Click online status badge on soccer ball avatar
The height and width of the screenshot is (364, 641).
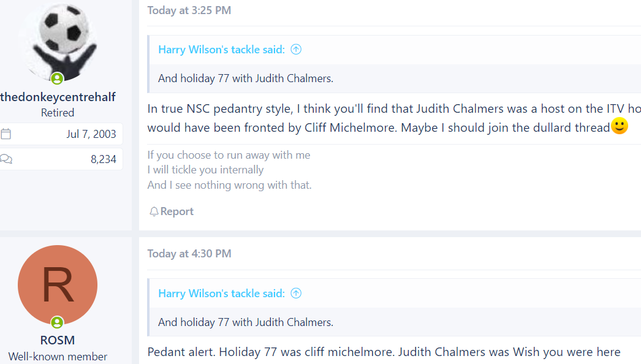pyautogui.click(x=57, y=78)
